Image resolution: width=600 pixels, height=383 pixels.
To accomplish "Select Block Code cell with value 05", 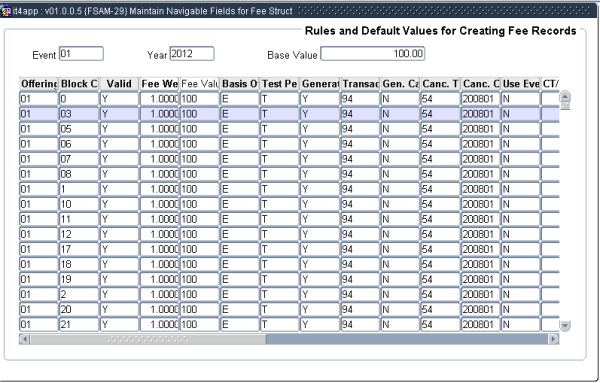I will coord(79,129).
